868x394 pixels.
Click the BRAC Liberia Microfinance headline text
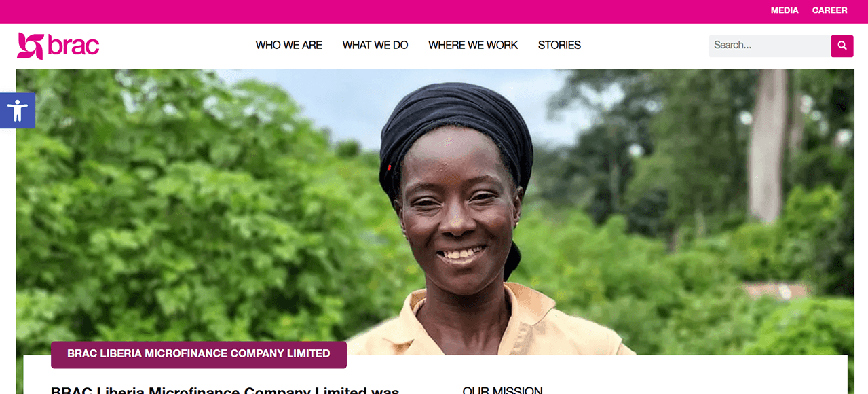[225, 390]
